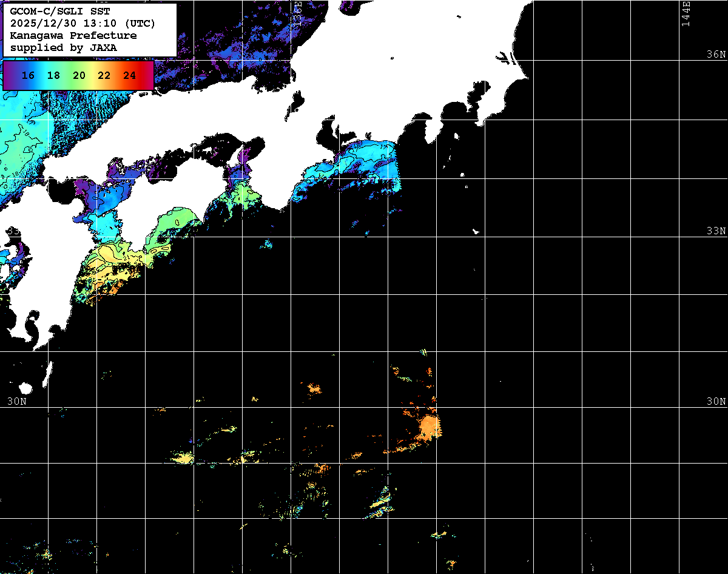Select the 18 value on the color scale
Screen dimensions: 728x574
coord(53,76)
